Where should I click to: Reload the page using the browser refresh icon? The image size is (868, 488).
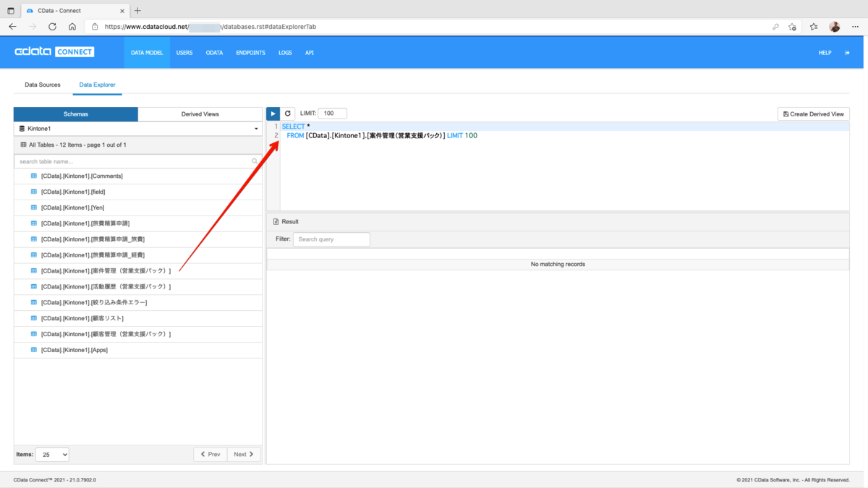[x=52, y=27]
